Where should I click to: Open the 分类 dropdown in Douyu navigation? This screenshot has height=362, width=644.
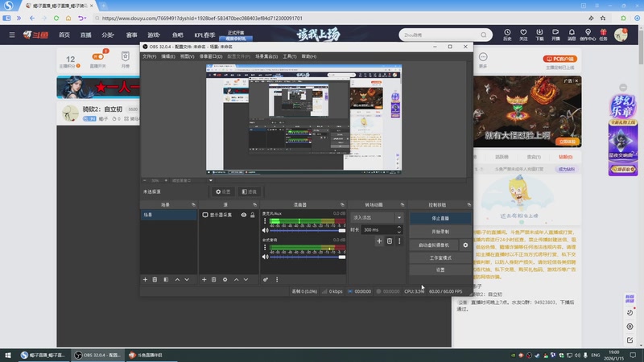pyautogui.click(x=108, y=35)
